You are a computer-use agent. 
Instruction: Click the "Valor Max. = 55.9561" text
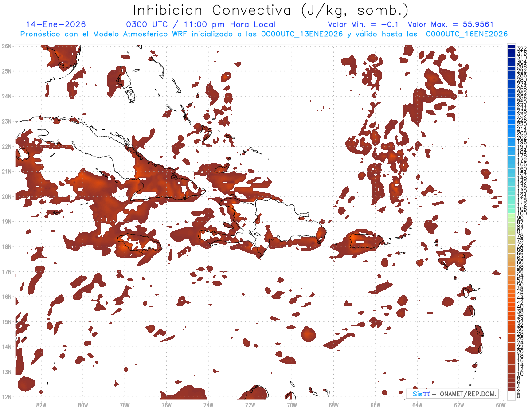[x=450, y=24]
